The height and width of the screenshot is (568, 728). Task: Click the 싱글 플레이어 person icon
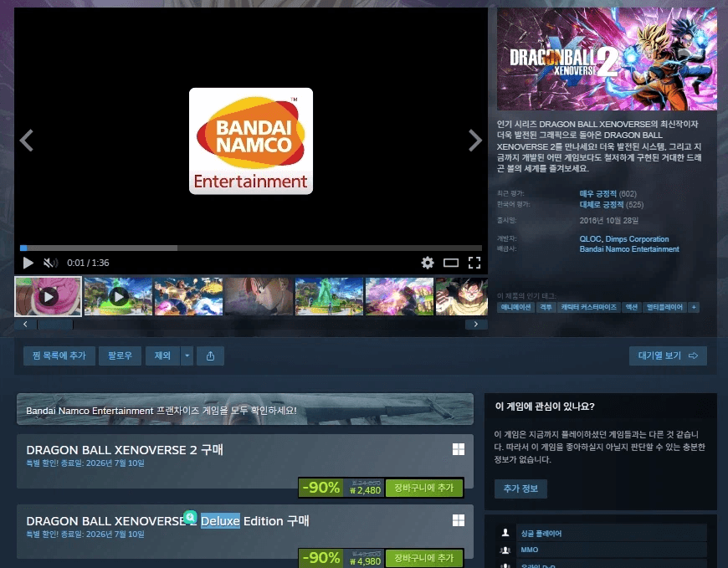(505, 533)
